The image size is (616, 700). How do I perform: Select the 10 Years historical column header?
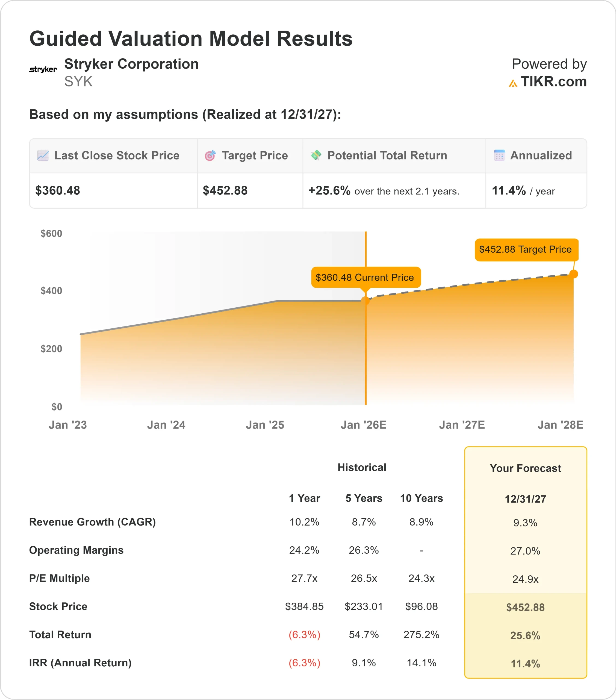pyautogui.click(x=421, y=498)
